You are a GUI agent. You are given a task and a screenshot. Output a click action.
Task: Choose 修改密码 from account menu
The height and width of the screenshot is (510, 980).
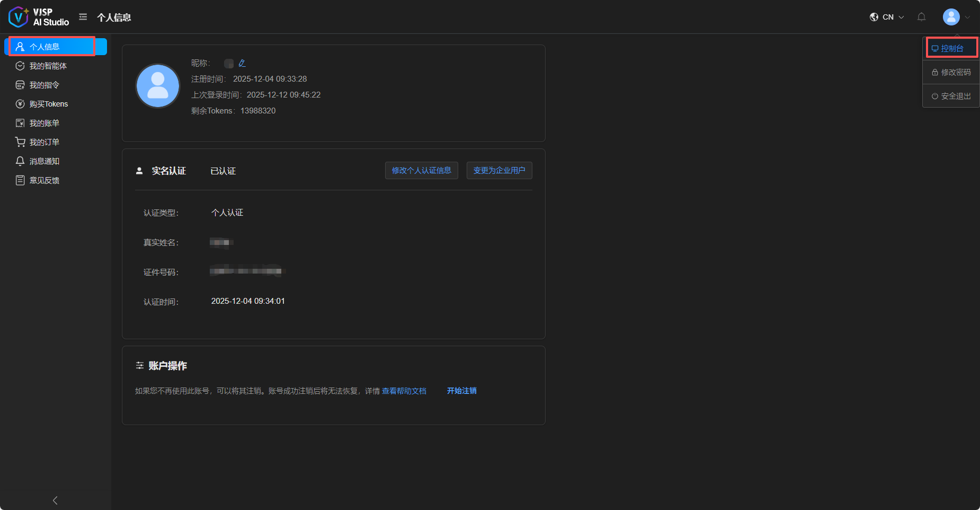point(952,72)
